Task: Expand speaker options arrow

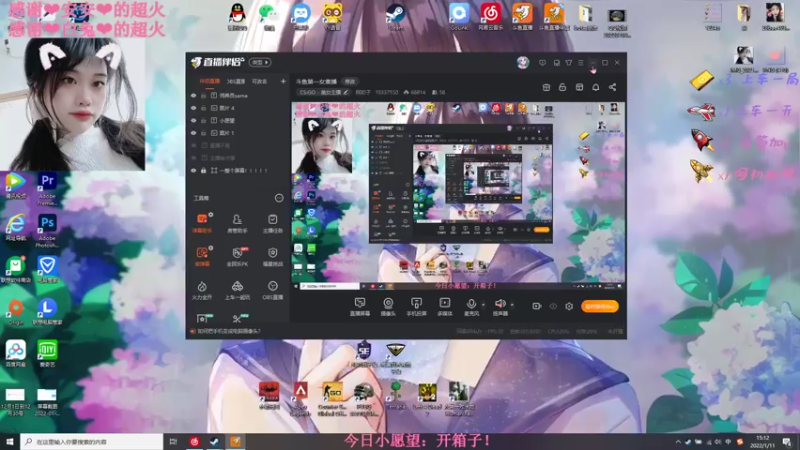Action: [512, 305]
